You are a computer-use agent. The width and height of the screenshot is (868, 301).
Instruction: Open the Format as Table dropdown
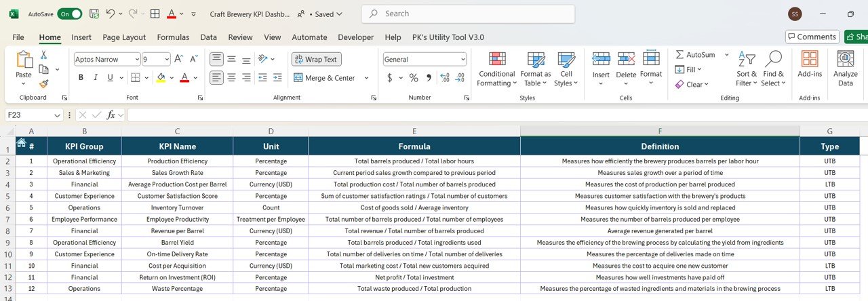click(536, 68)
